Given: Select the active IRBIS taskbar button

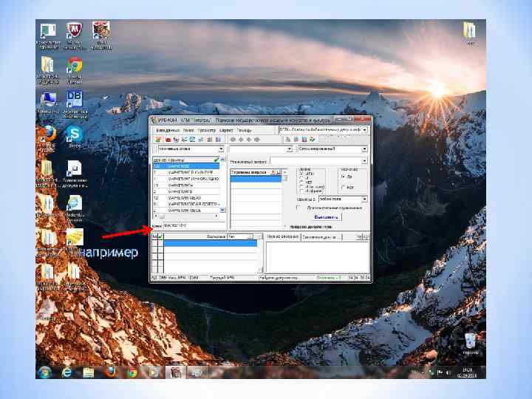Looking at the screenshot, I should click(175, 372).
